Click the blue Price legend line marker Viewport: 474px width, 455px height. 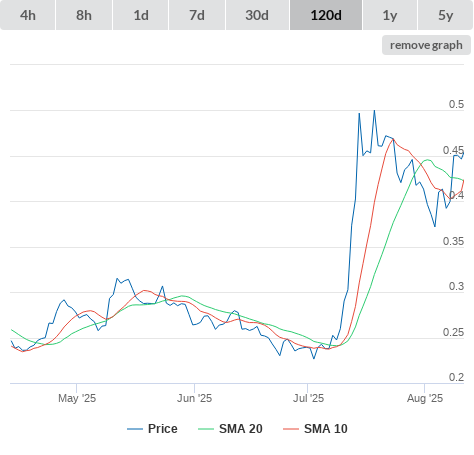135,429
